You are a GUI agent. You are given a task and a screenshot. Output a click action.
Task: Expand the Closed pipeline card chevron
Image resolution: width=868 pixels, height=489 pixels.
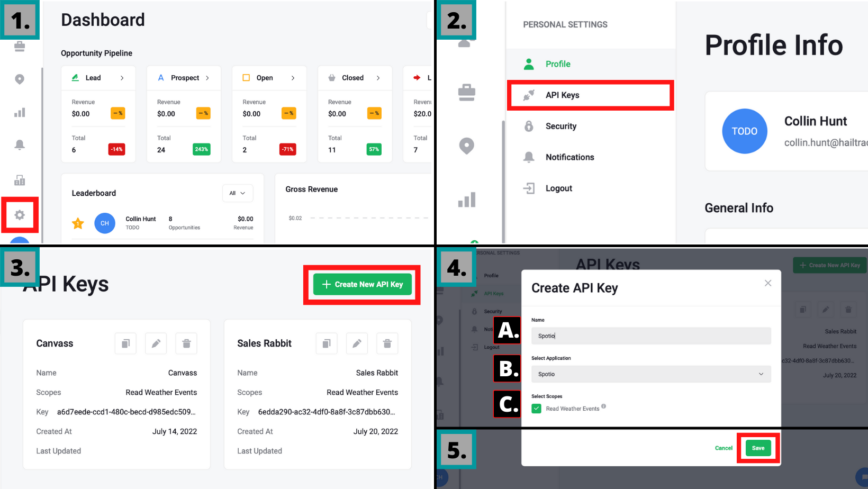pyautogui.click(x=378, y=78)
